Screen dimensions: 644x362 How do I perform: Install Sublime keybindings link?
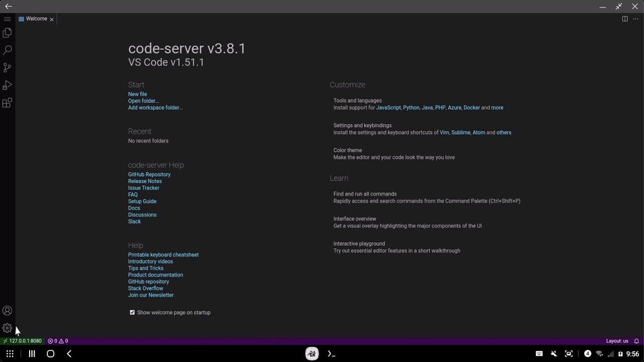point(461,133)
